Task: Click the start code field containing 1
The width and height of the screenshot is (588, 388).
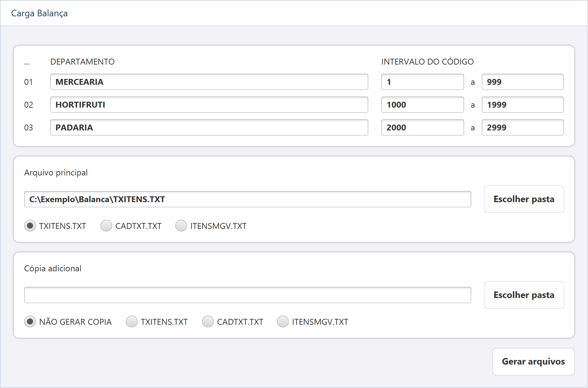Action: tap(422, 82)
